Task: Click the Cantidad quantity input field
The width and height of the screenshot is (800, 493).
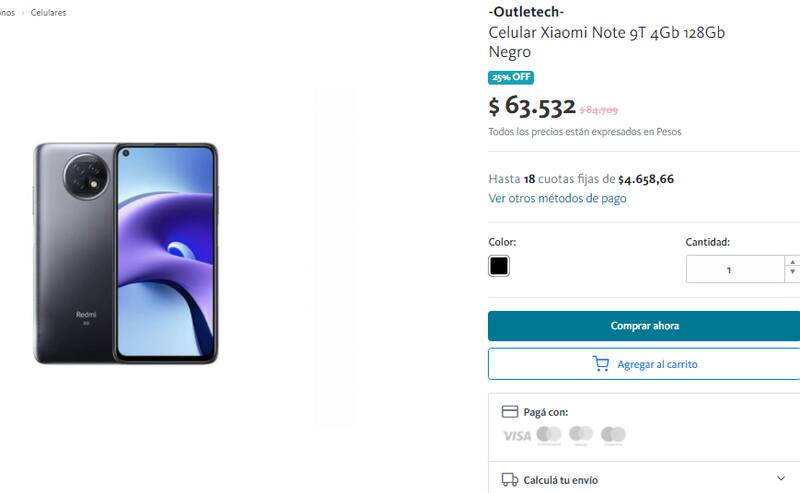Action: tap(735, 269)
